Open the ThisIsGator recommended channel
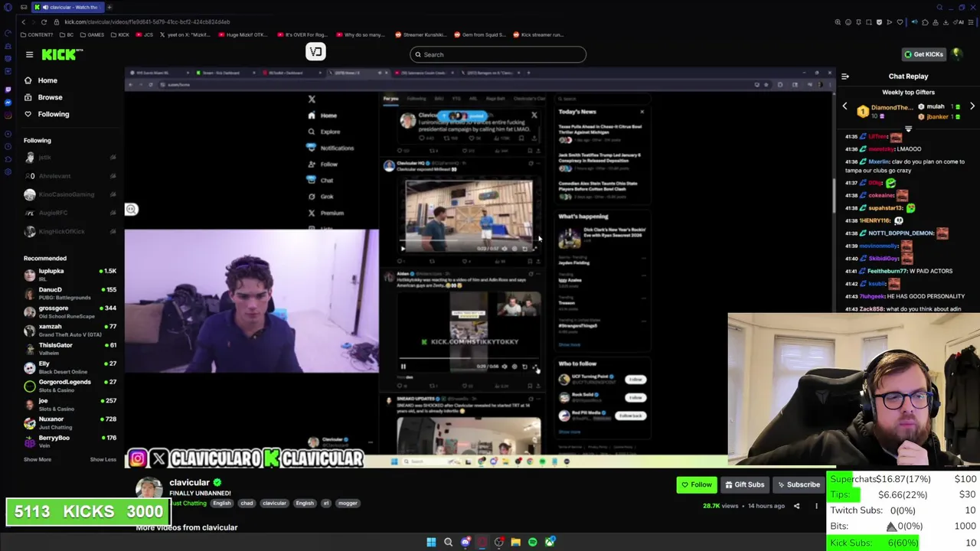This screenshot has width=980, height=551. tap(69, 348)
